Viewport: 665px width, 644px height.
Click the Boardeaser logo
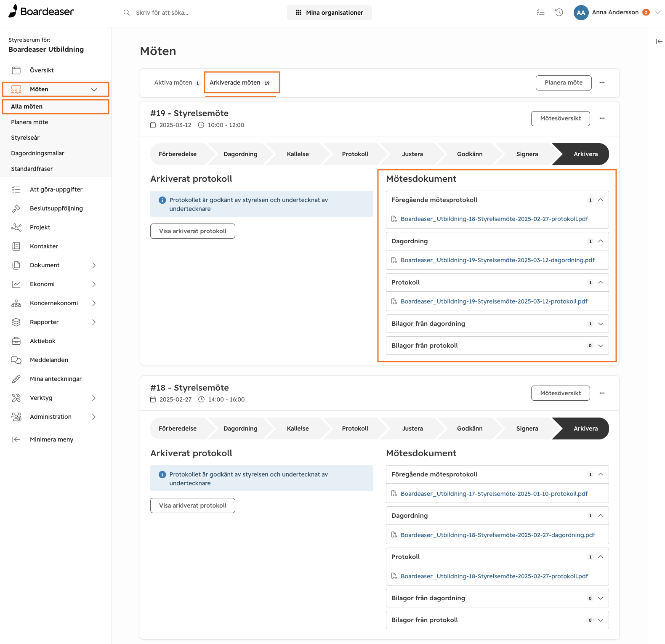pos(41,11)
